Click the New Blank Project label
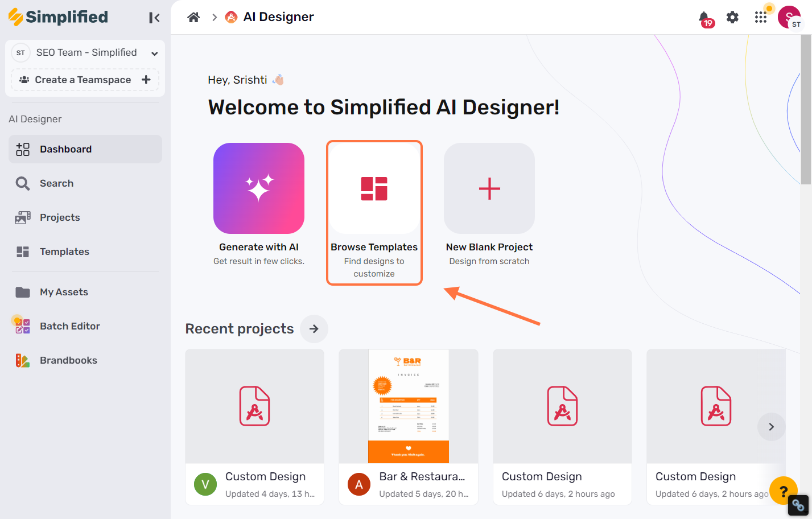Viewport: 812px width, 519px height. pos(489,247)
